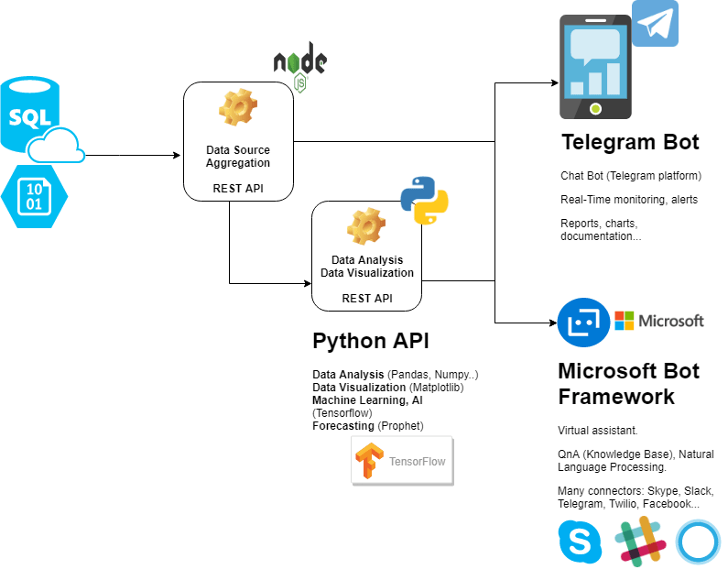The height and width of the screenshot is (569, 728).
Task: Click the mobile phone chart icon
Action: point(596,66)
